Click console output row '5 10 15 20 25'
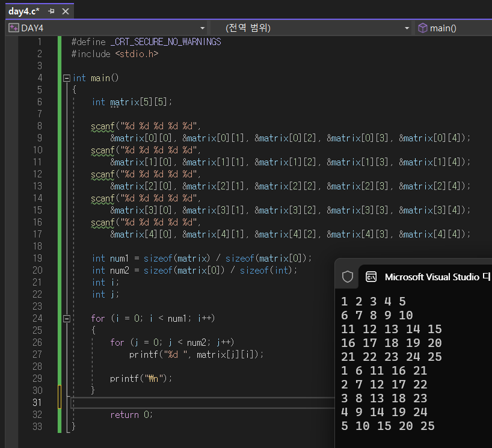Viewport: 492px width, 448px height. (387, 426)
